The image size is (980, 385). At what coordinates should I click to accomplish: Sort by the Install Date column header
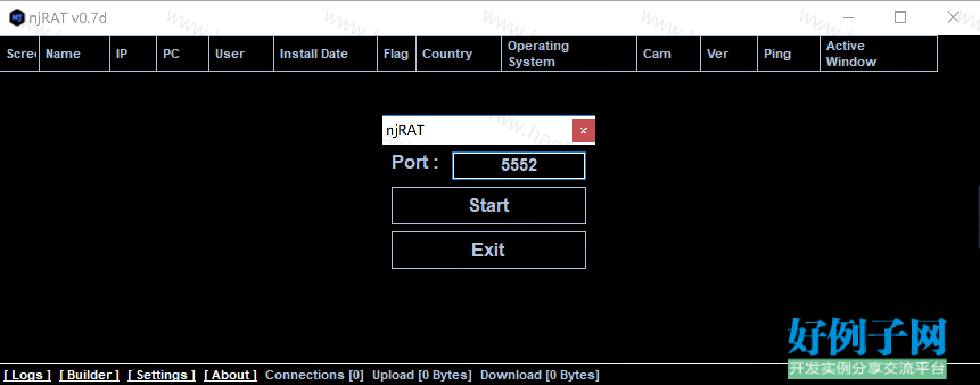pyautogui.click(x=326, y=54)
